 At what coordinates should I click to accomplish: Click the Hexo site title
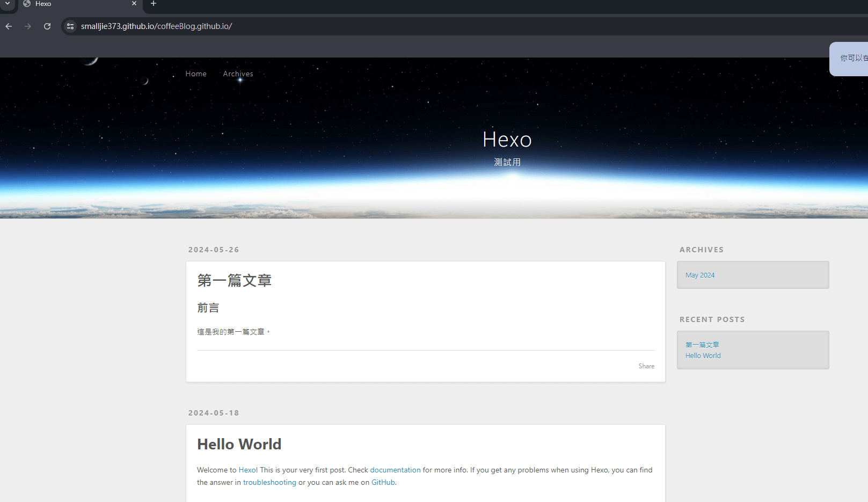[507, 140]
